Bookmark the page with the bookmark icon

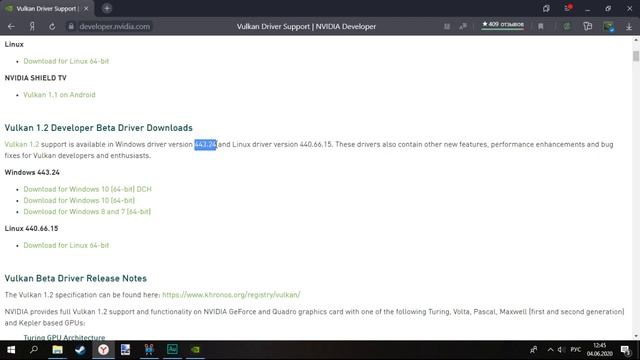[541, 27]
